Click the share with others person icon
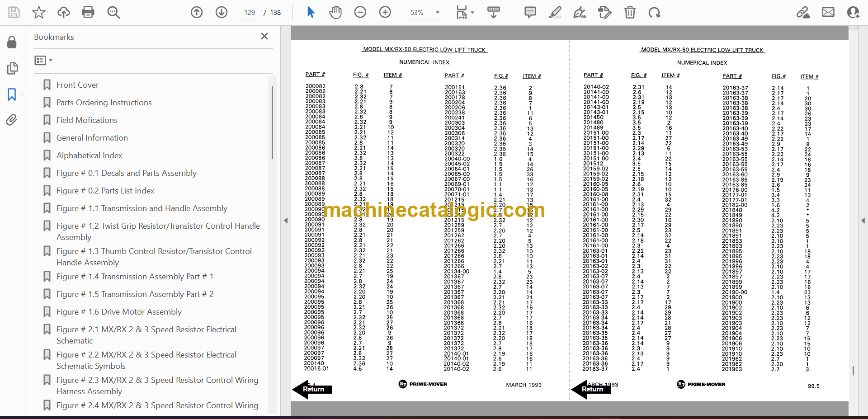The image size is (868, 419). click(x=853, y=12)
